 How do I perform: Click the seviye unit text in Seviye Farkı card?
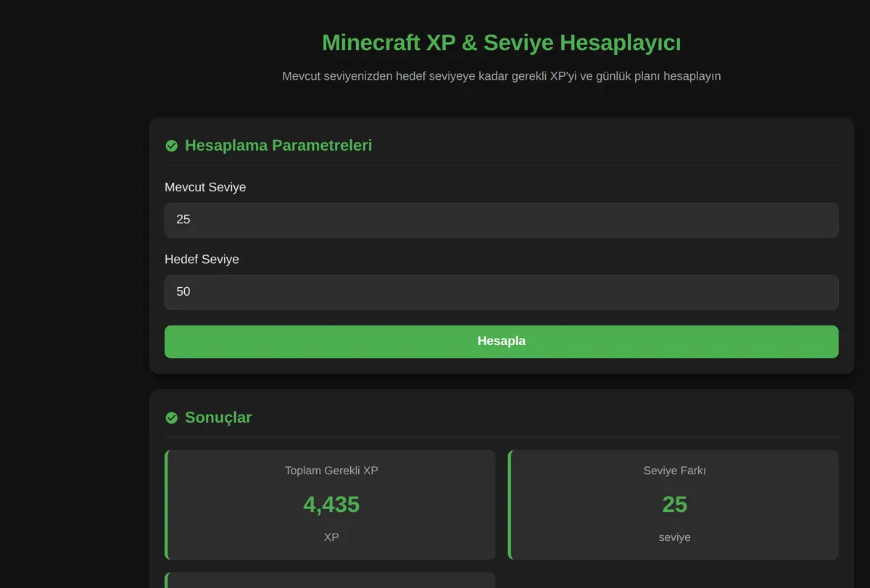coord(674,537)
